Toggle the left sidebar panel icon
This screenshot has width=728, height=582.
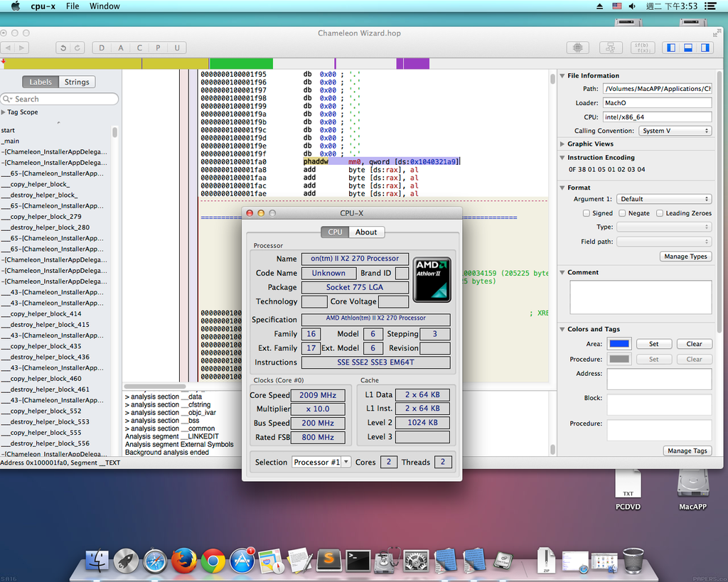click(x=671, y=48)
